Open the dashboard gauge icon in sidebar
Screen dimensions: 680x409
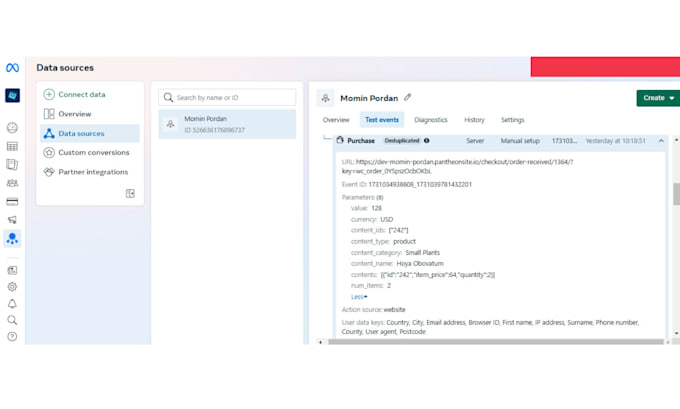click(x=12, y=128)
